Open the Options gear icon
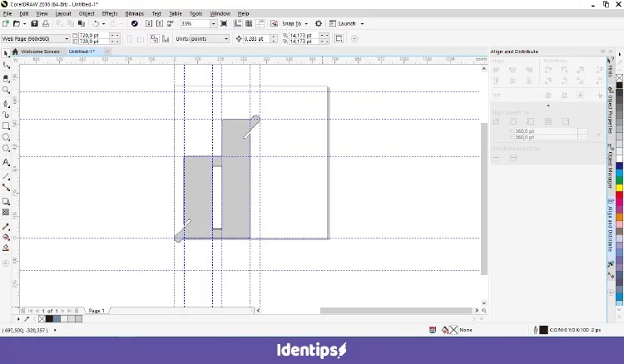This screenshot has height=364, width=624. click(319, 24)
